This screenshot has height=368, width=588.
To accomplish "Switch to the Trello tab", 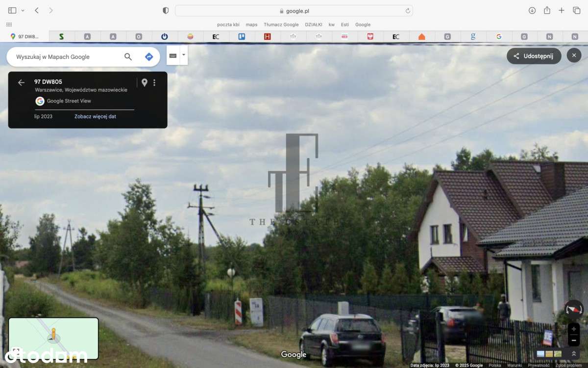I will click(242, 36).
